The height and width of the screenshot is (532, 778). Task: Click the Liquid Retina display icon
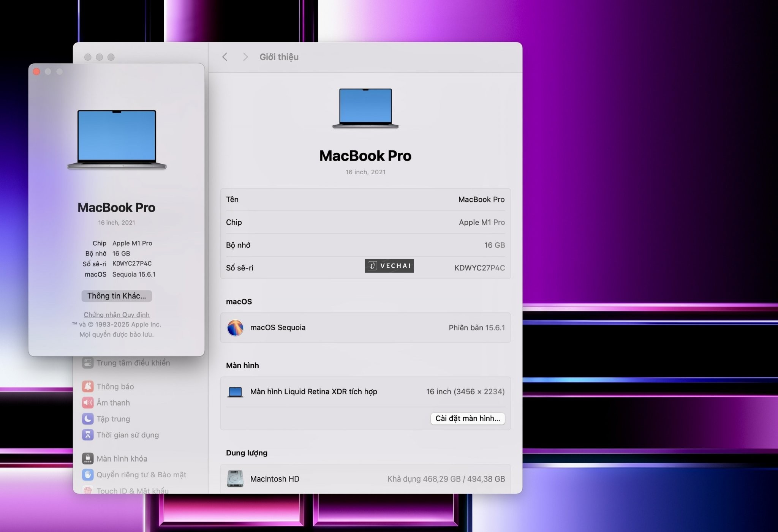click(x=235, y=392)
